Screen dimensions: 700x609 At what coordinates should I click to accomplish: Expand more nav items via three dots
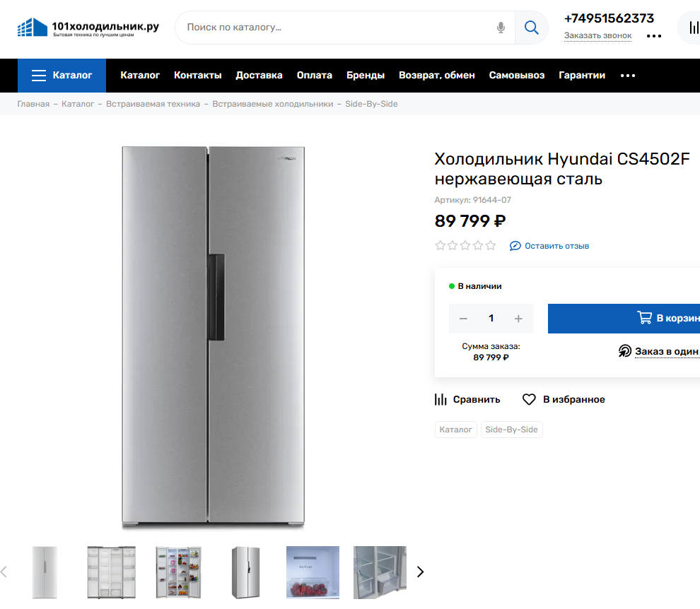pos(628,76)
